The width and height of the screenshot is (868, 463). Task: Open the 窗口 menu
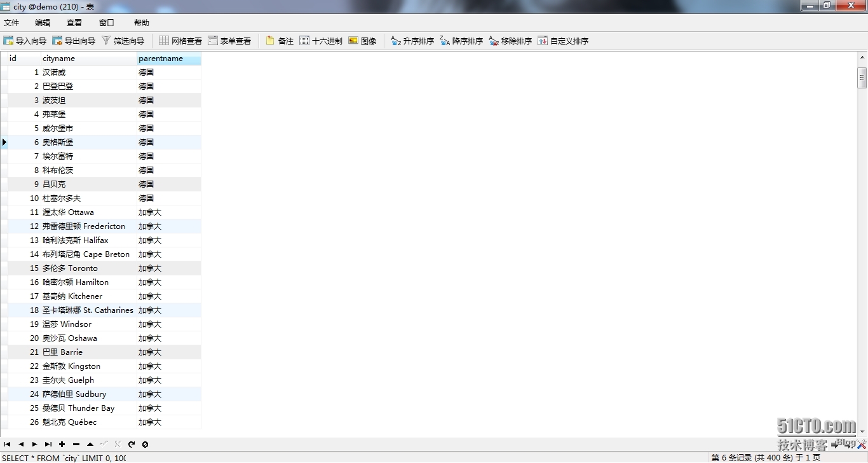(107, 22)
